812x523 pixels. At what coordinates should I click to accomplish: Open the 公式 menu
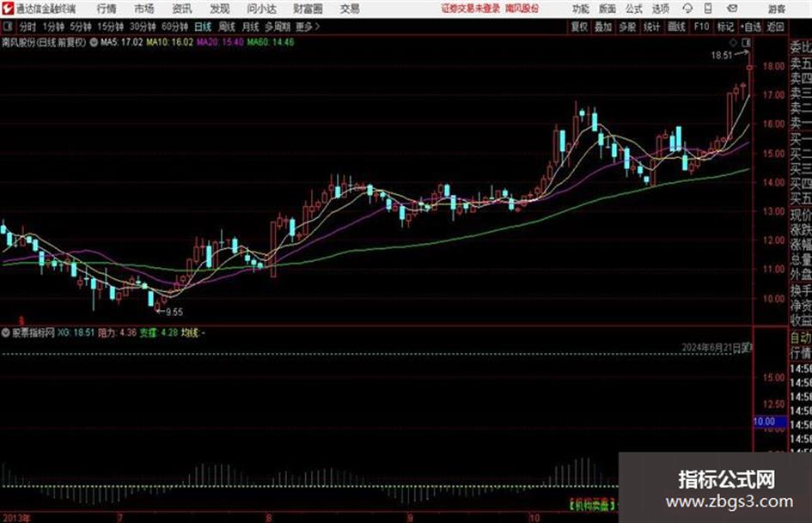[x=633, y=9]
